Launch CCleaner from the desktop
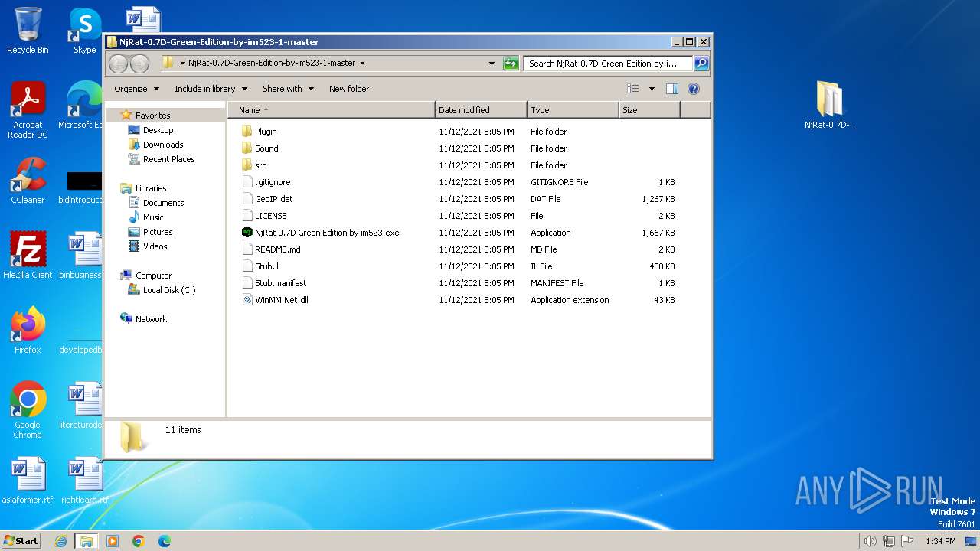The width and height of the screenshot is (980, 551). (28, 181)
